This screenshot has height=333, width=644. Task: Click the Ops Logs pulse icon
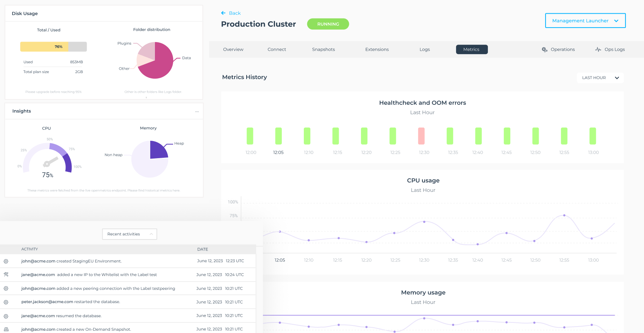tap(598, 50)
